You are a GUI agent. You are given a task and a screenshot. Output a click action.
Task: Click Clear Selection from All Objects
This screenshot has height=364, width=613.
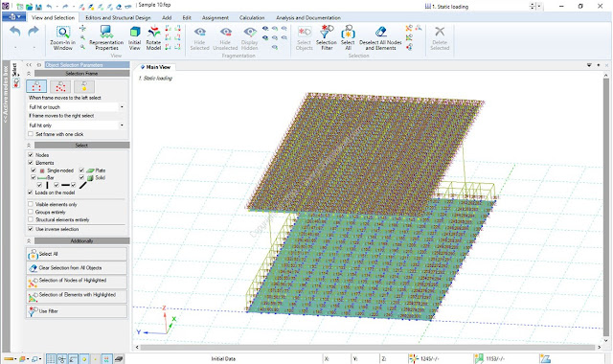click(x=77, y=268)
